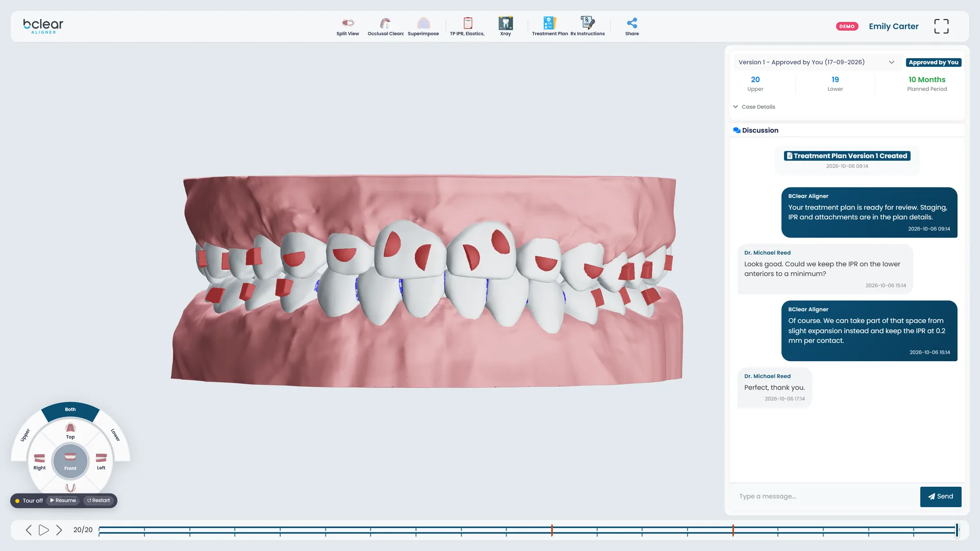Click the stage timeline slider handle
980x551 pixels.
[x=957, y=530]
